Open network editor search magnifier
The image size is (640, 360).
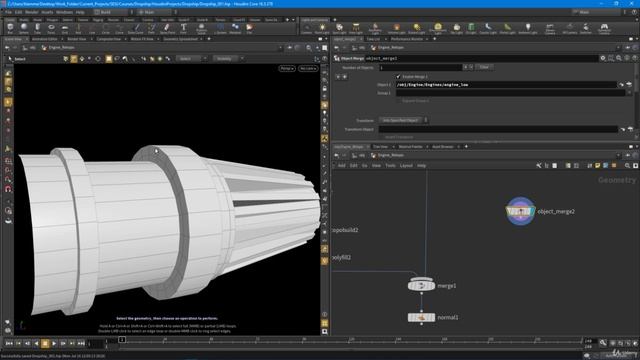tap(627, 166)
